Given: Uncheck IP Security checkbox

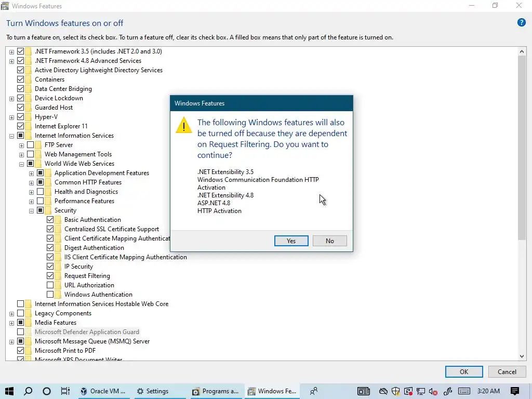Looking at the screenshot, I should tap(50, 267).
